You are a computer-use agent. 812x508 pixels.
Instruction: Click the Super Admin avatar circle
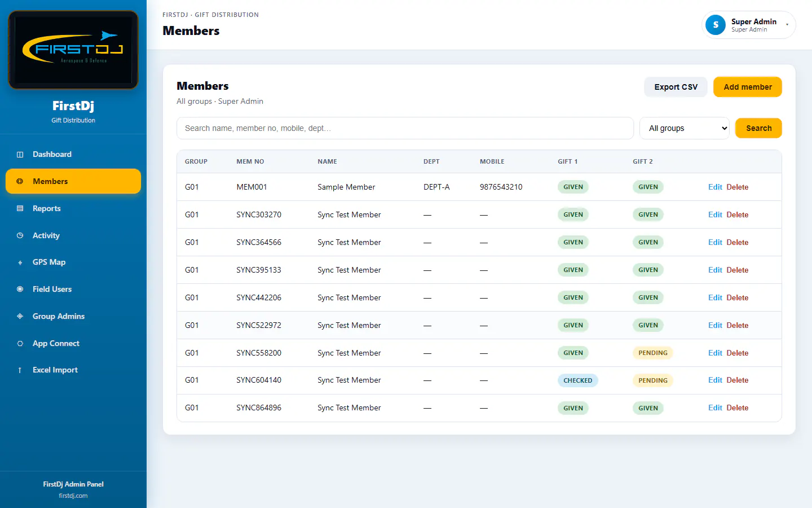pos(716,25)
